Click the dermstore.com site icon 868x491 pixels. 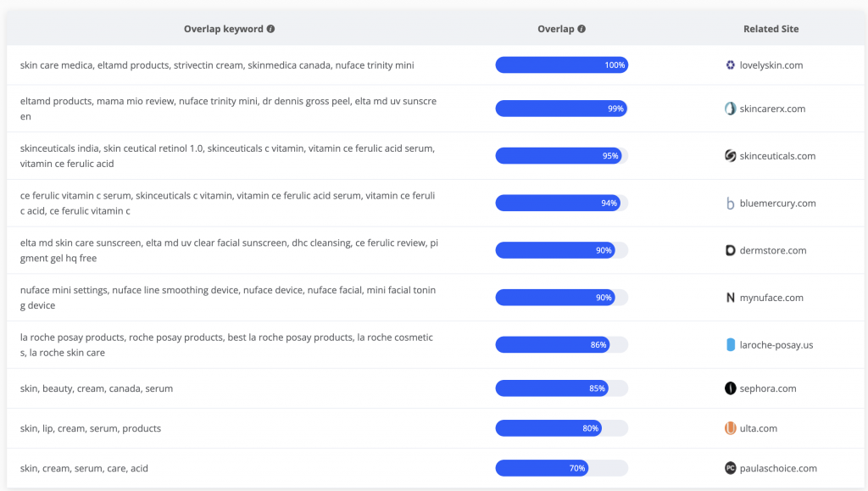click(x=730, y=250)
